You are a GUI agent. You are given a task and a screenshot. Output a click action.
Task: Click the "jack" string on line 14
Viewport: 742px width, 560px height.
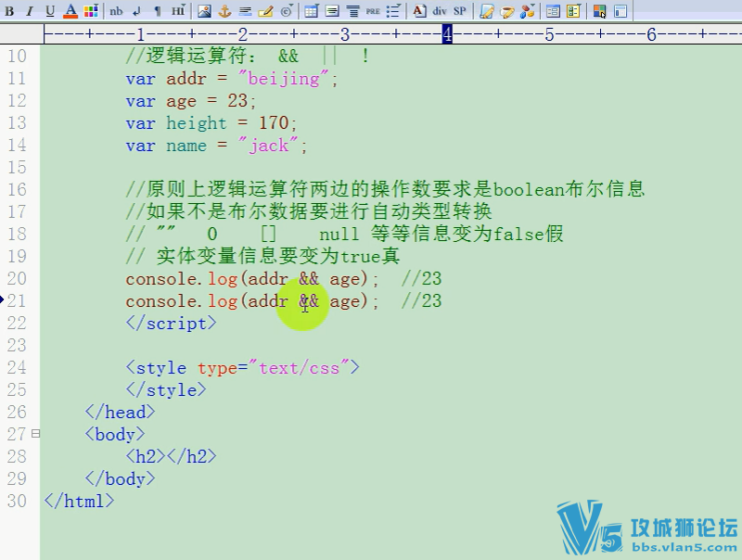(x=269, y=146)
